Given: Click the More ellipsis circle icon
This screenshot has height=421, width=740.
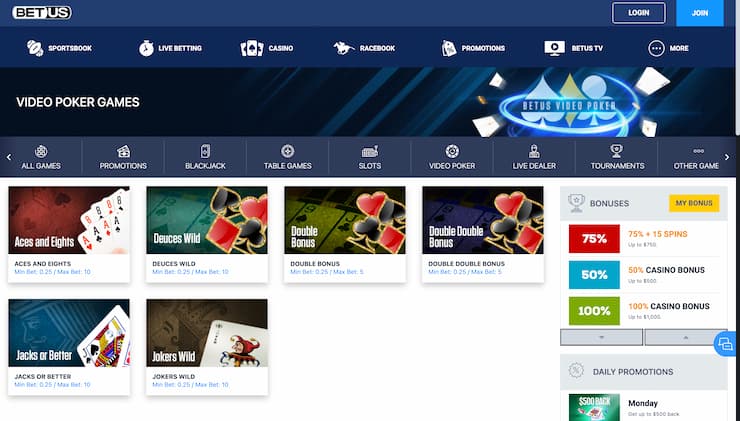Looking at the screenshot, I should click(x=656, y=48).
